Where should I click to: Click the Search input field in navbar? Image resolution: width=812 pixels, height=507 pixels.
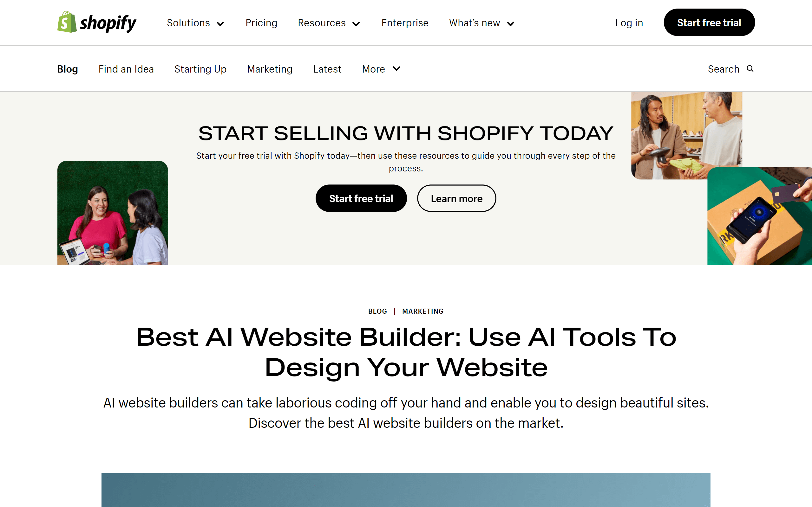pos(731,68)
